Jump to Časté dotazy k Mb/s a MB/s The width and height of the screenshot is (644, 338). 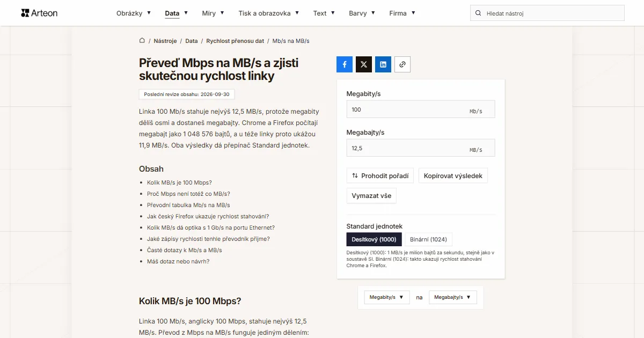coord(185,250)
